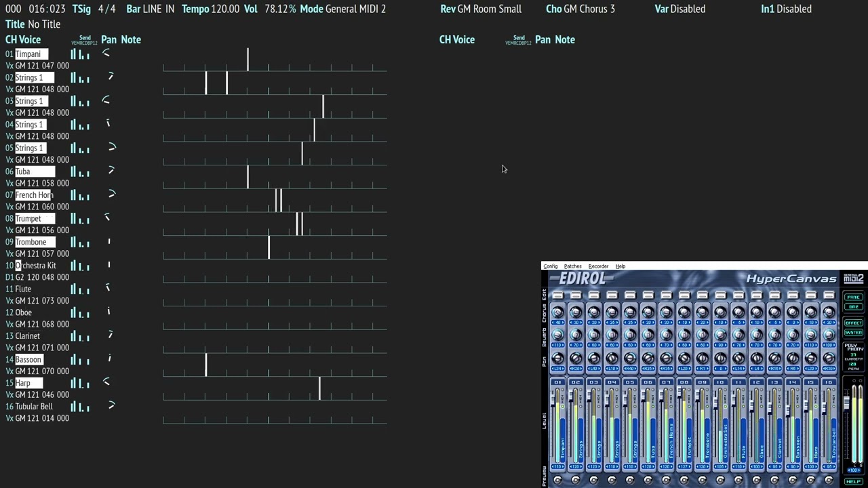This screenshot has height=488, width=868.
Task: Select the Strings 1 voice on channel 02
Action: click(34, 77)
